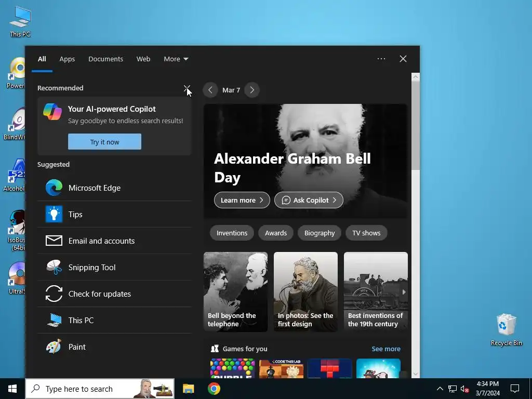Open the notification center icon
The image size is (532, 399).
tap(515, 389)
